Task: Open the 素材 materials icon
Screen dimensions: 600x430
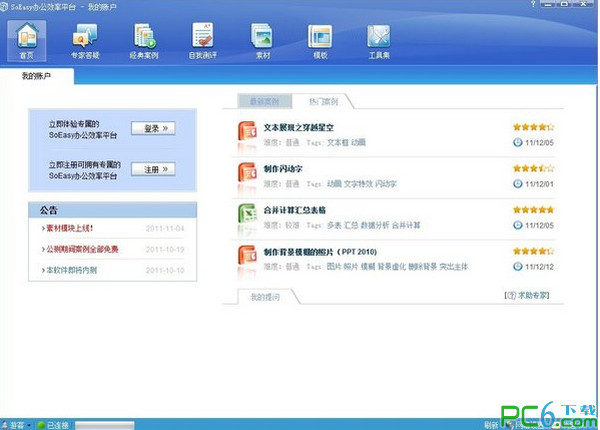Action: click(262, 41)
